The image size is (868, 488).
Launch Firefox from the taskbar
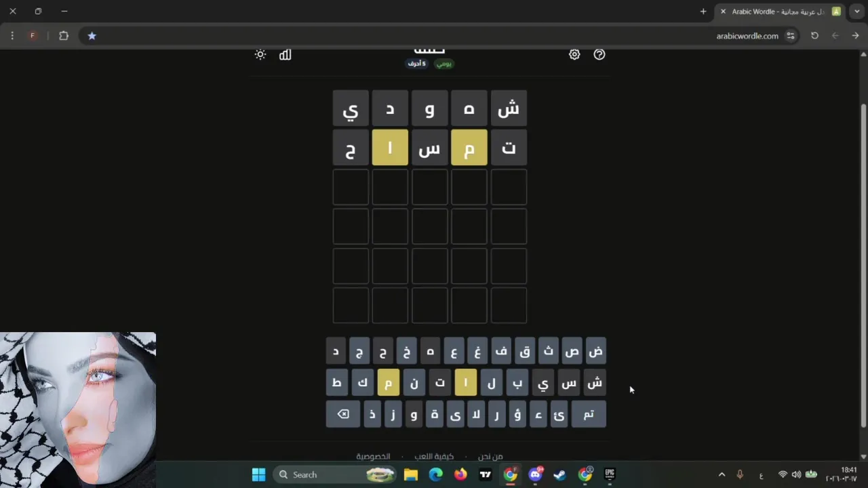460,474
